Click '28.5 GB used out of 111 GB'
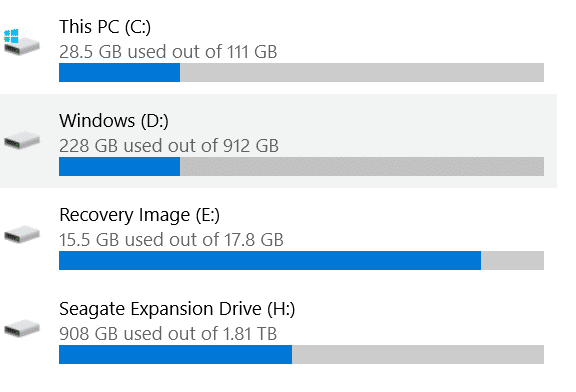Viewport: 576px width, 392px height. click(x=168, y=52)
